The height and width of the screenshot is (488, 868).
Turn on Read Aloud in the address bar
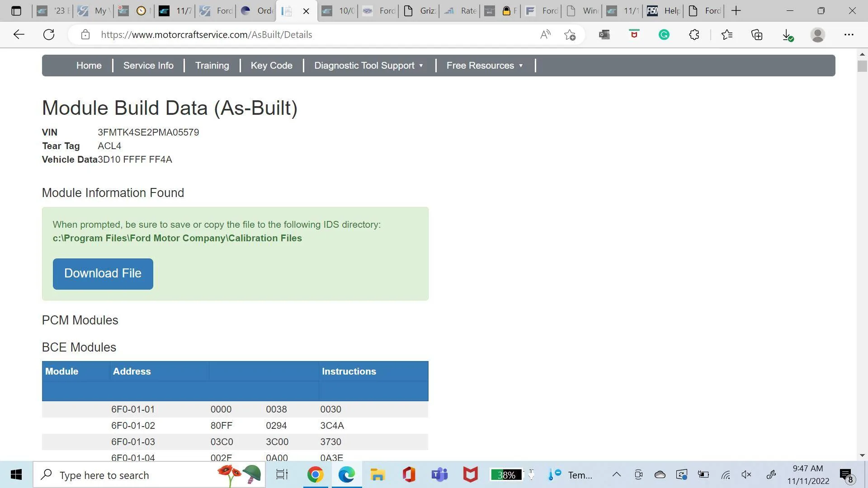click(x=545, y=35)
